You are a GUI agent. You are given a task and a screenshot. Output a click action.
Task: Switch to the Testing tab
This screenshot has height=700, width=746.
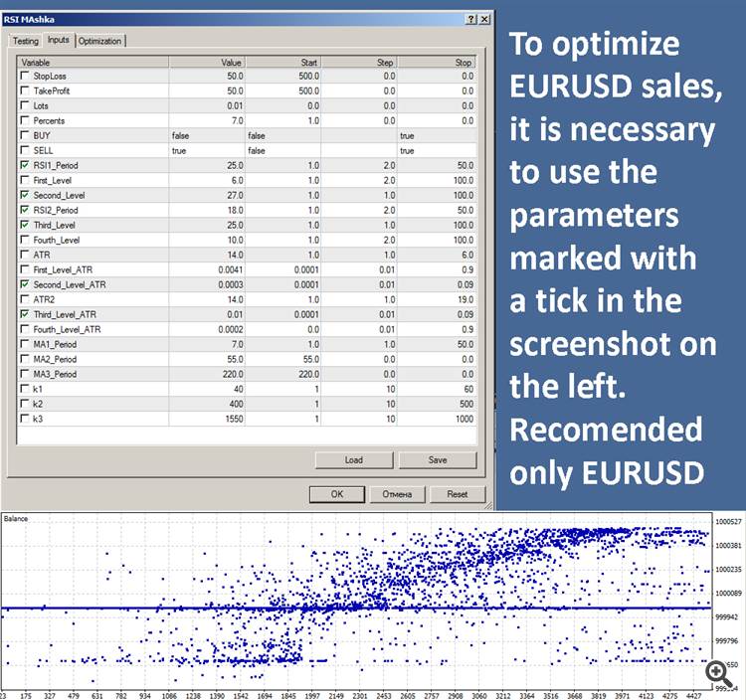click(x=25, y=41)
